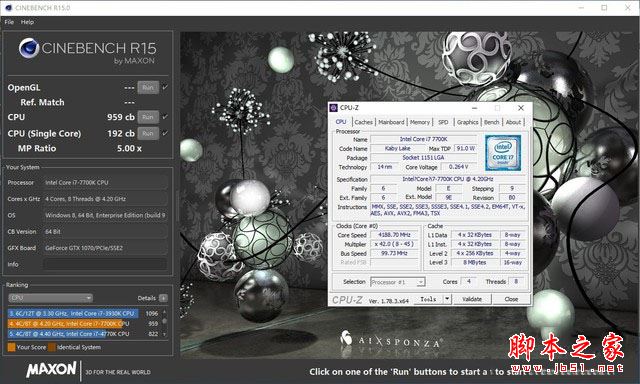640x384 pixels.
Task: Click the CPU-Z window title icon
Action: pos(333,108)
